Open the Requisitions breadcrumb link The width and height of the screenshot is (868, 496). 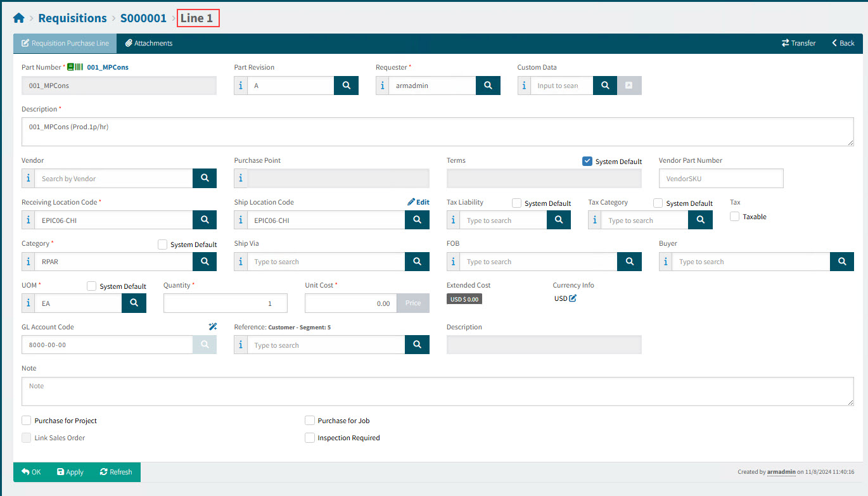[x=72, y=18]
